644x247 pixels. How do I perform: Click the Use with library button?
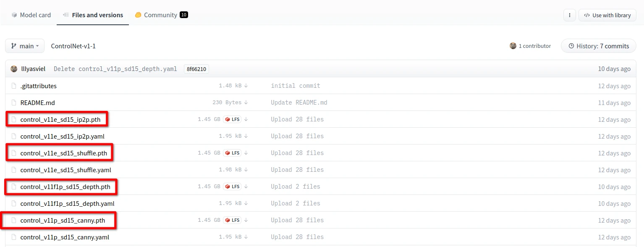click(x=607, y=15)
